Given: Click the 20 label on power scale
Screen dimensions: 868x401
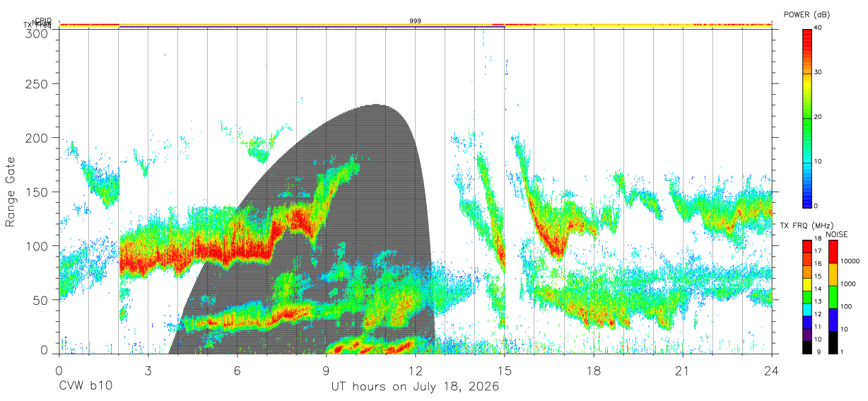Looking at the screenshot, I should pos(819,117).
